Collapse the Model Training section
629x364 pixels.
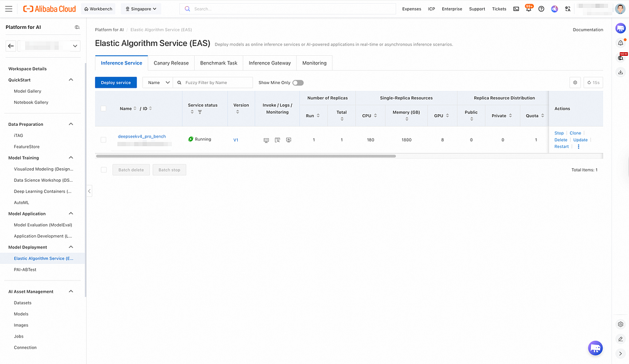click(71, 158)
